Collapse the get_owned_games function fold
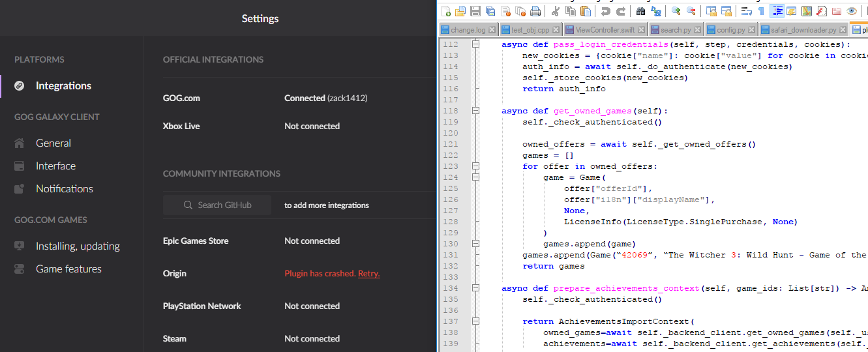This screenshot has width=868, height=352. [475, 111]
